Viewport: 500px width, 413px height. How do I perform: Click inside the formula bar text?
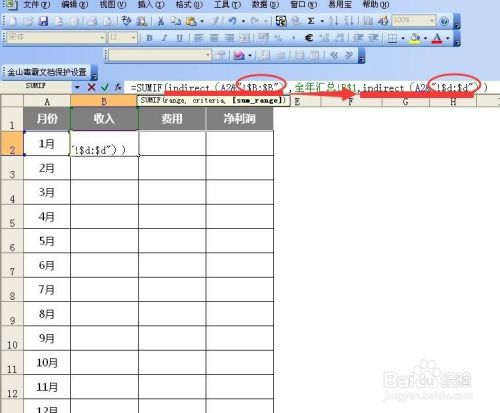(x=309, y=88)
